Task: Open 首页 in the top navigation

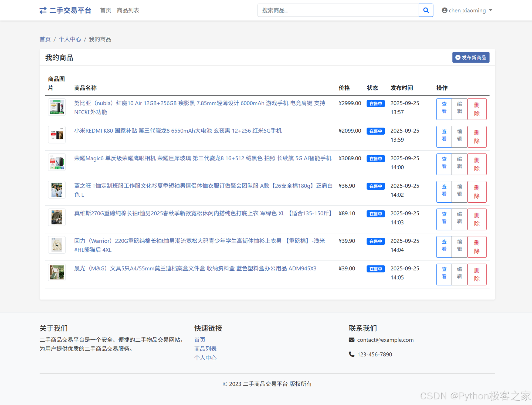Action: (105, 10)
